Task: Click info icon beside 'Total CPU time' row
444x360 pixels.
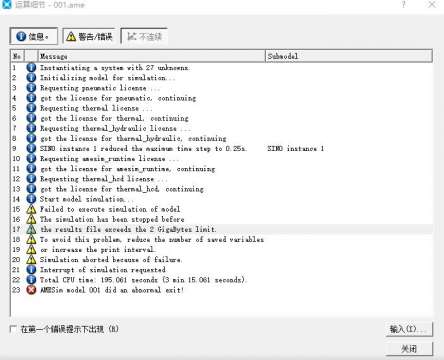Action: click(31, 280)
